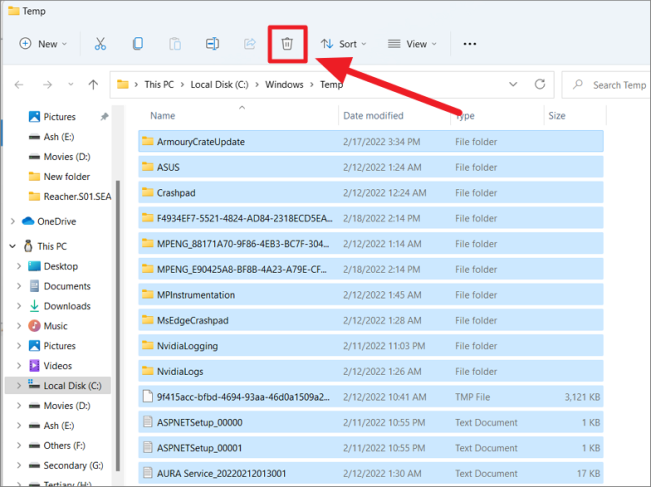Select the ASUS folder
The width and height of the screenshot is (651, 487).
point(168,167)
